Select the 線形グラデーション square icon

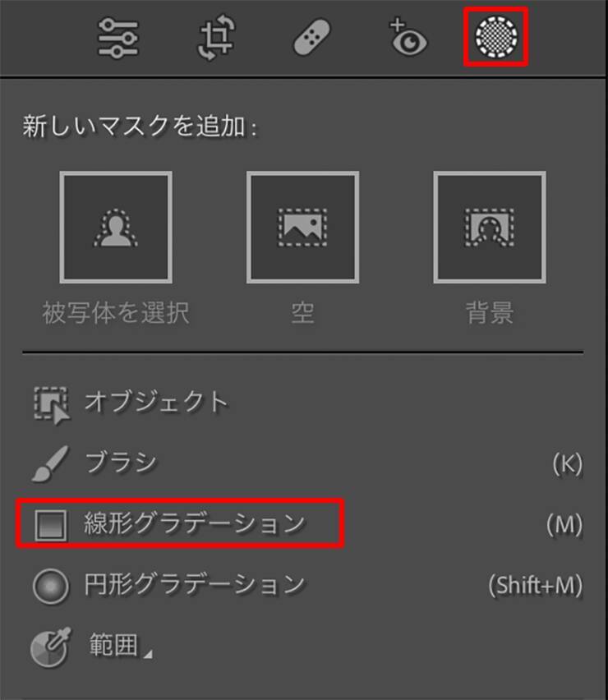[x=51, y=524]
